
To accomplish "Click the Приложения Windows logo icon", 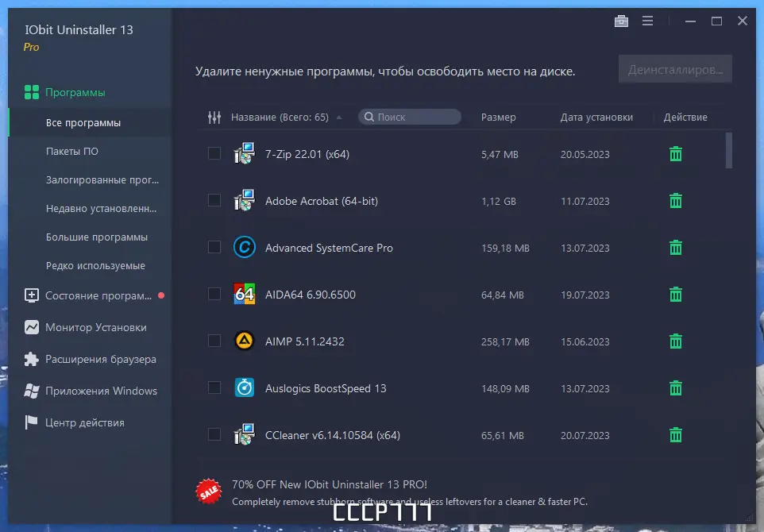I will (32, 391).
